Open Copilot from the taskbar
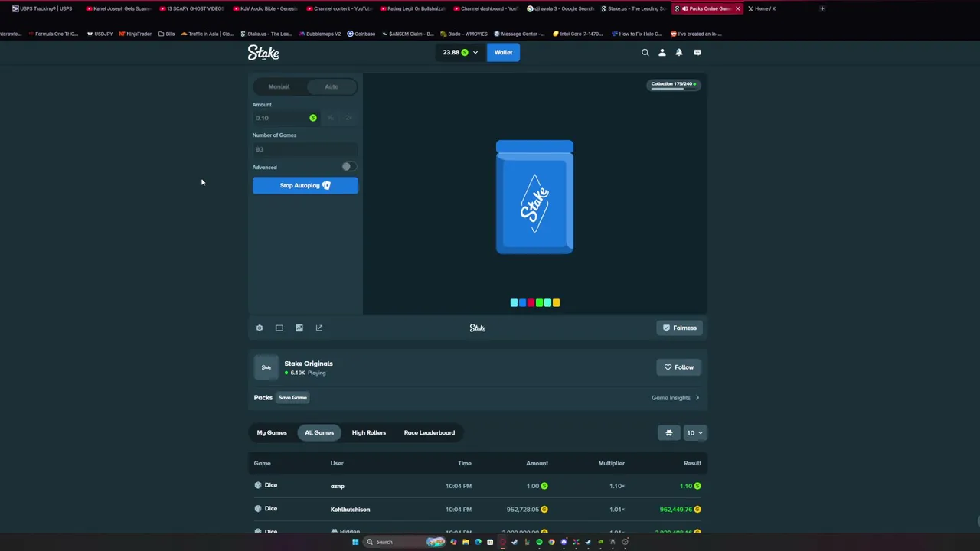The width and height of the screenshot is (980, 551). [453, 542]
